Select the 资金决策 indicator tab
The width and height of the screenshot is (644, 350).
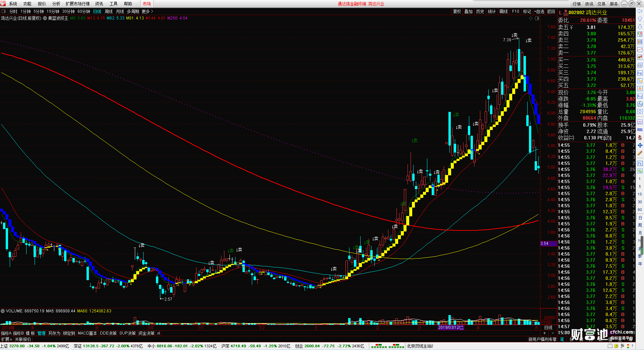click(x=147, y=333)
